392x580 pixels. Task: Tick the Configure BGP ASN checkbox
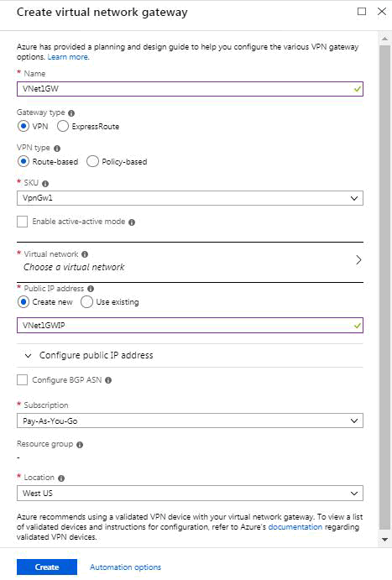coord(22,379)
